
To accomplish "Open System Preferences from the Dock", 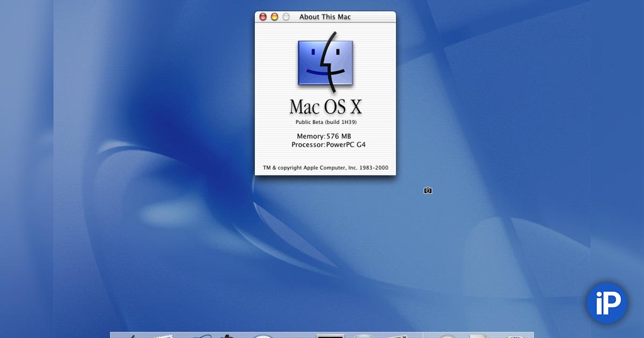I will 330,334.
